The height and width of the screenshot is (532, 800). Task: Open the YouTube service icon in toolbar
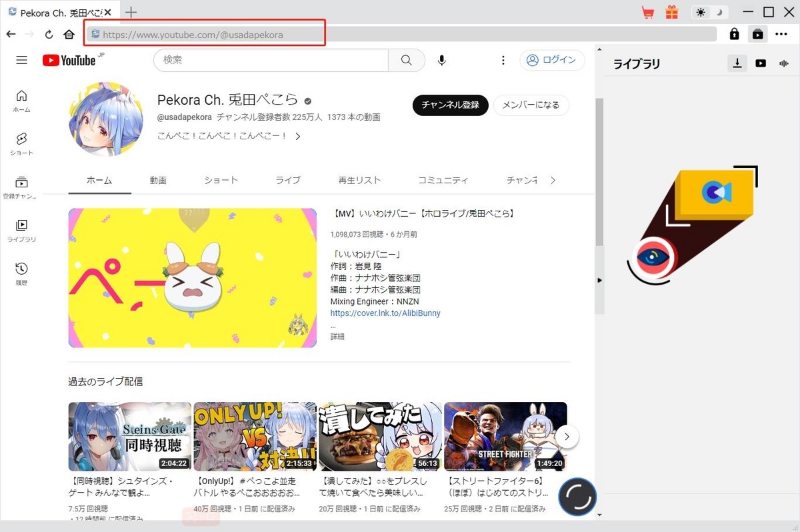[x=757, y=34]
